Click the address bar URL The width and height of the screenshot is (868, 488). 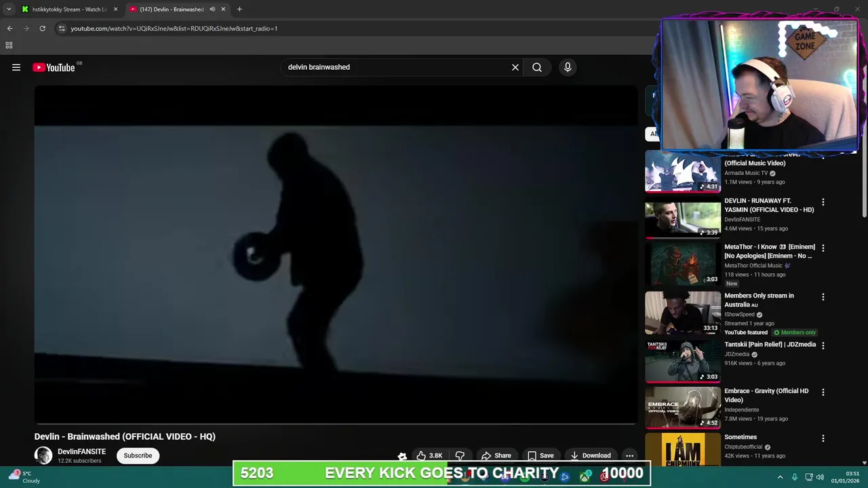tap(174, 28)
